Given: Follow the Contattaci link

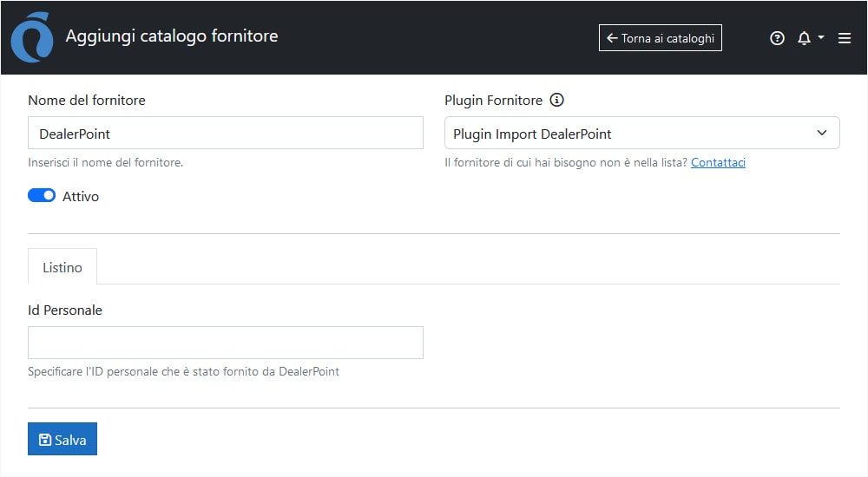Looking at the screenshot, I should point(718,163).
